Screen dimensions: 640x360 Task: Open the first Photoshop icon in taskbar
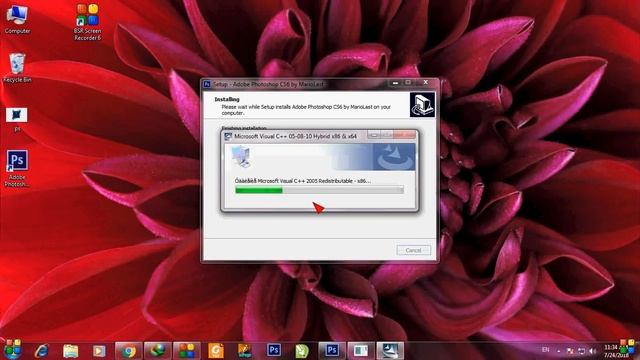tap(274, 350)
